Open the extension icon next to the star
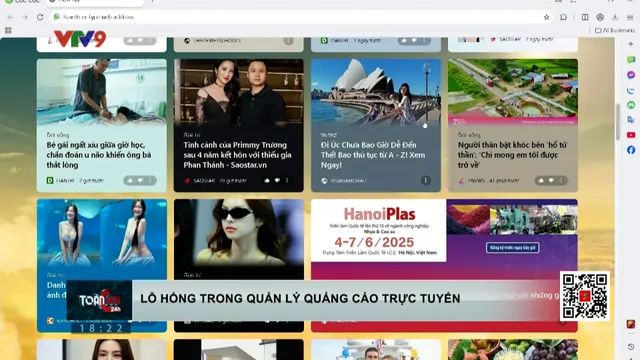 (x=564, y=17)
